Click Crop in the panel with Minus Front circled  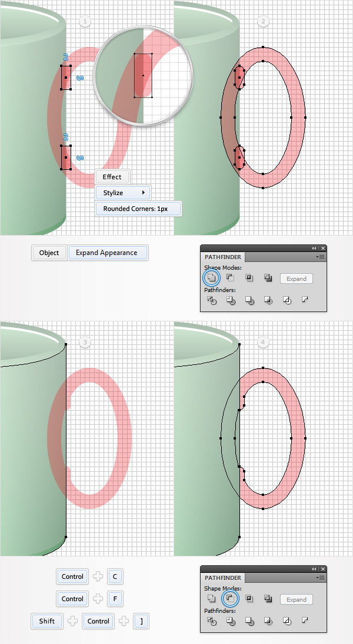pyautogui.click(x=268, y=621)
